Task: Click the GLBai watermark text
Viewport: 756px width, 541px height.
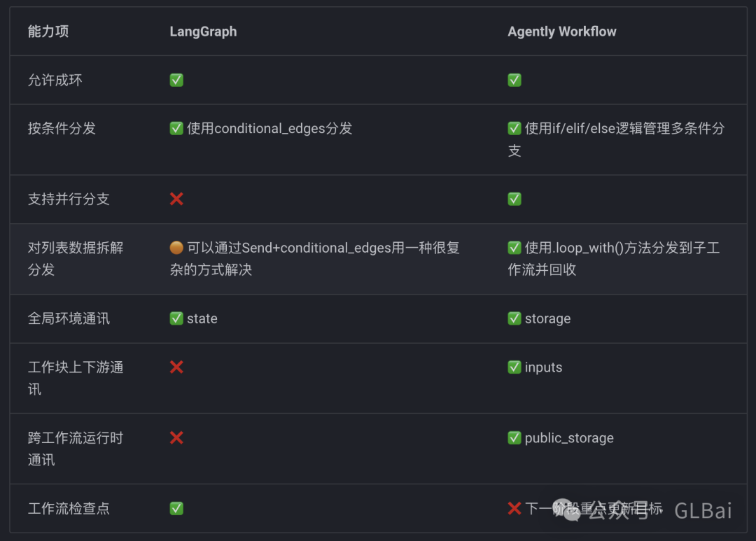Action: [x=703, y=511]
